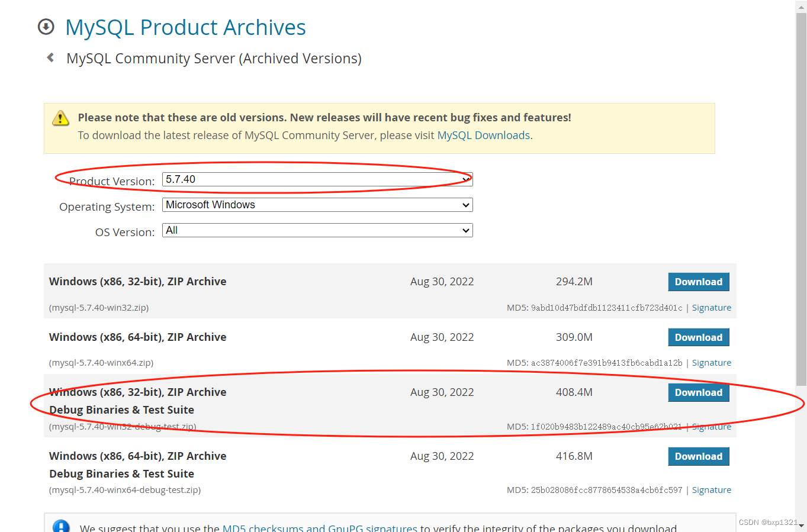Click the filename (mysql-5.7.40-winx64-debug-test.zip)
The image size is (807, 532).
point(125,490)
